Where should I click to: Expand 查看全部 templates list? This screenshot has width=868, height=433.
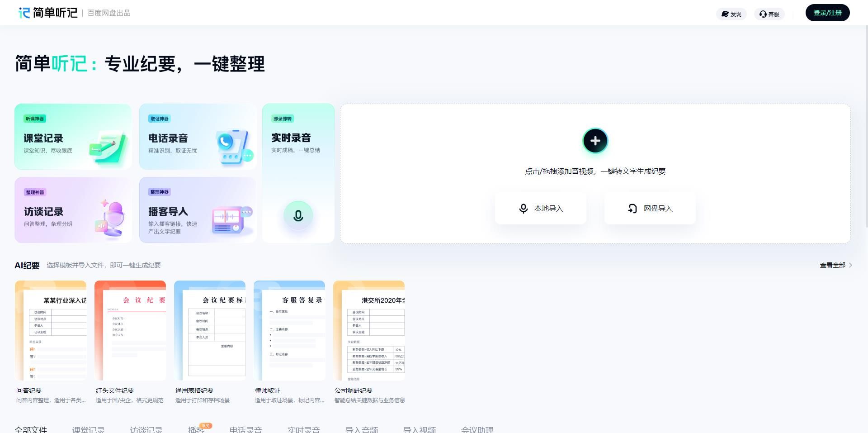(x=835, y=265)
